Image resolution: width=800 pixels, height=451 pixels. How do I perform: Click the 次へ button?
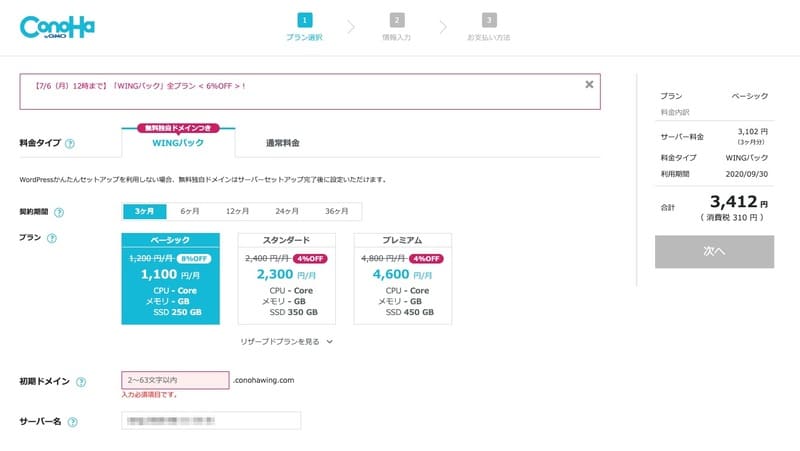[714, 252]
